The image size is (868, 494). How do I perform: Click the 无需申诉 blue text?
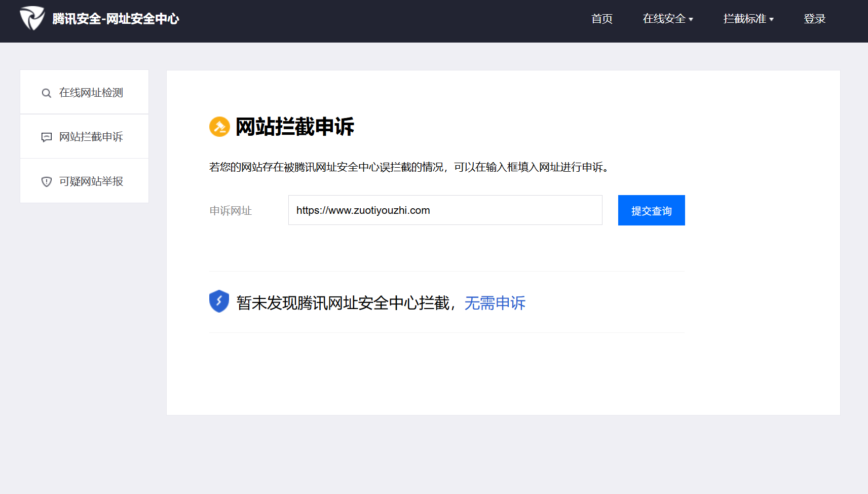coord(495,303)
